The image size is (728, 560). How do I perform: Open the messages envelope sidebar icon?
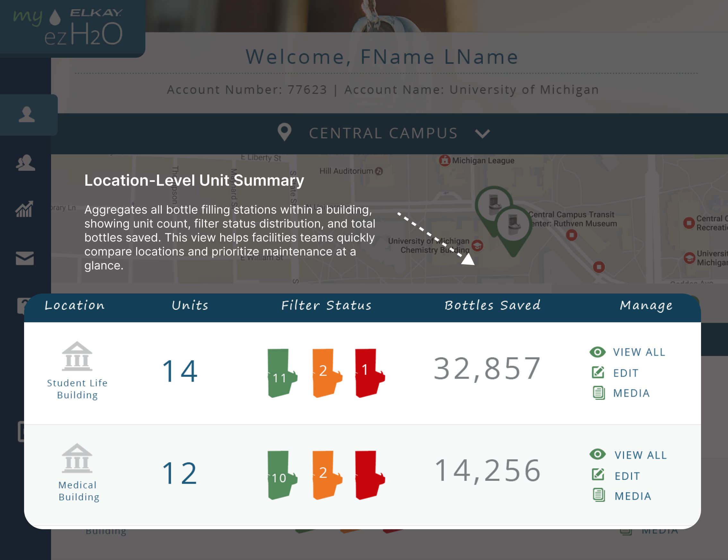coord(25,258)
